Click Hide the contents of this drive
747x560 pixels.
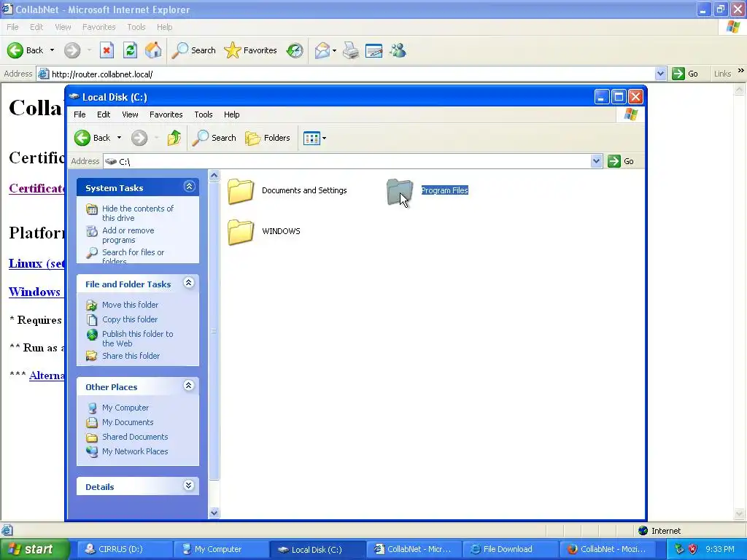pyautogui.click(x=138, y=213)
